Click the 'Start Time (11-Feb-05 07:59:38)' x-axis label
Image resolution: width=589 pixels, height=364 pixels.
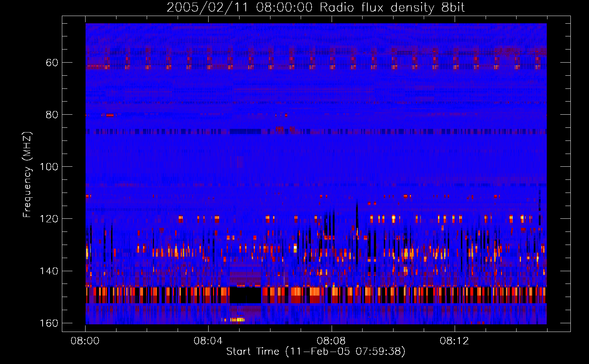316,352
